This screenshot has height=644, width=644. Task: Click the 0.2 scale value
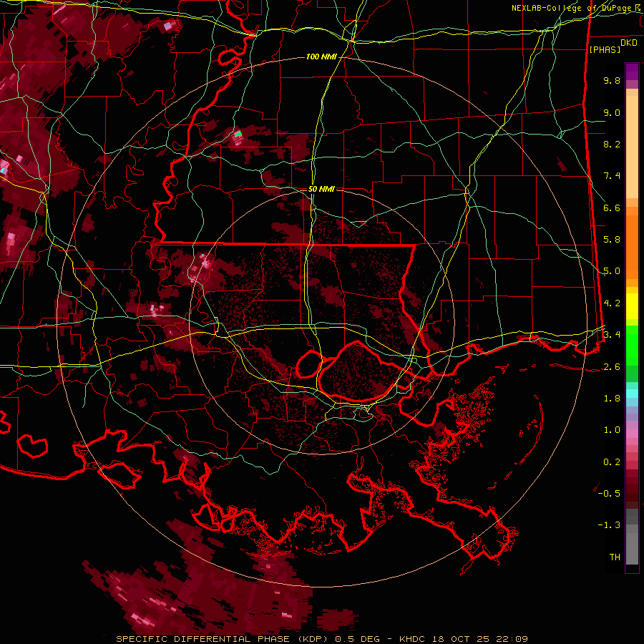pos(612,462)
